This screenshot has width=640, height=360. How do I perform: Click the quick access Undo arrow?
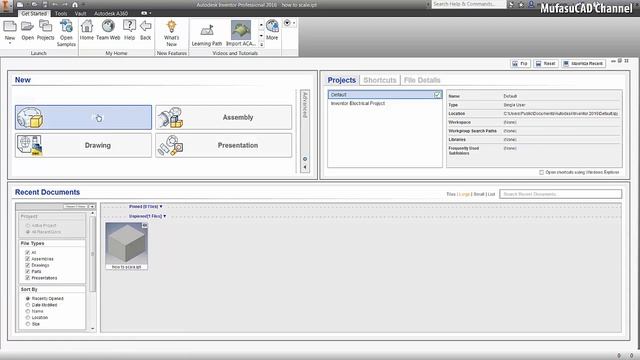55,5
